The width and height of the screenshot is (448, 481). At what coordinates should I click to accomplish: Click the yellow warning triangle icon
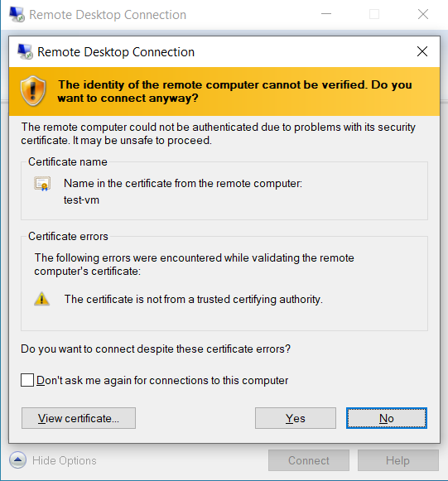click(41, 299)
